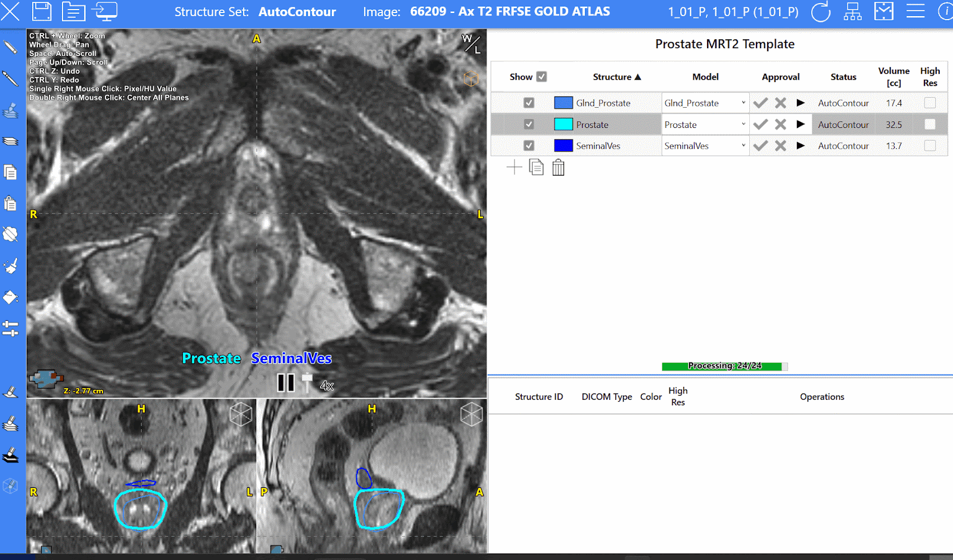This screenshot has width=953, height=560.
Task: Approve the SeminalVes contour with checkmark
Action: pyautogui.click(x=761, y=146)
